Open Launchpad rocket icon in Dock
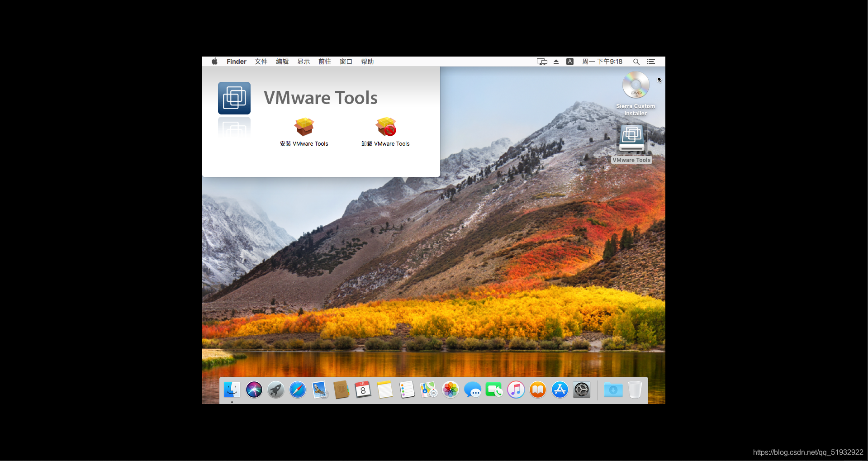 (276, 390)
